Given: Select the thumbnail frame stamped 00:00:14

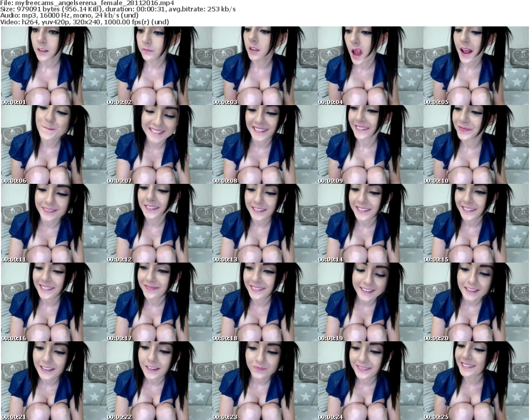Looking at the screenshot, I should pos(371,223).
